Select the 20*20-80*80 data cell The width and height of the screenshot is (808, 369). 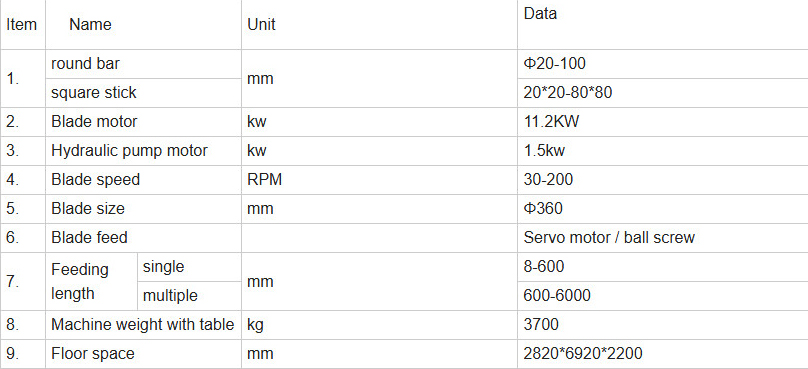point(568,93)
